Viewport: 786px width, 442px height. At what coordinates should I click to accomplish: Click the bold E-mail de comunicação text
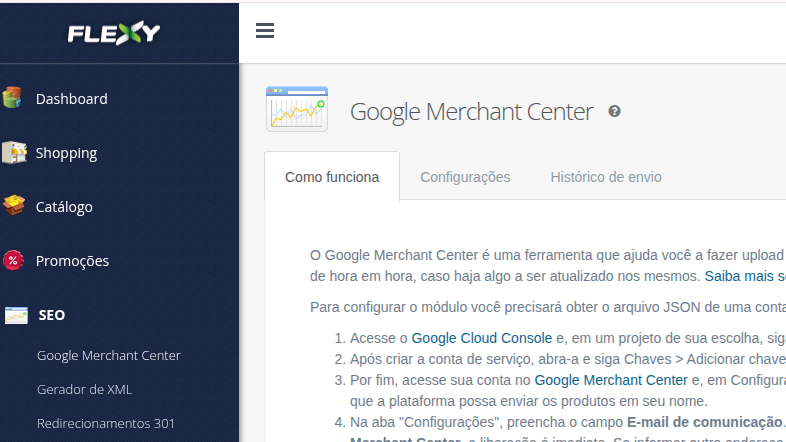[704, 422]
